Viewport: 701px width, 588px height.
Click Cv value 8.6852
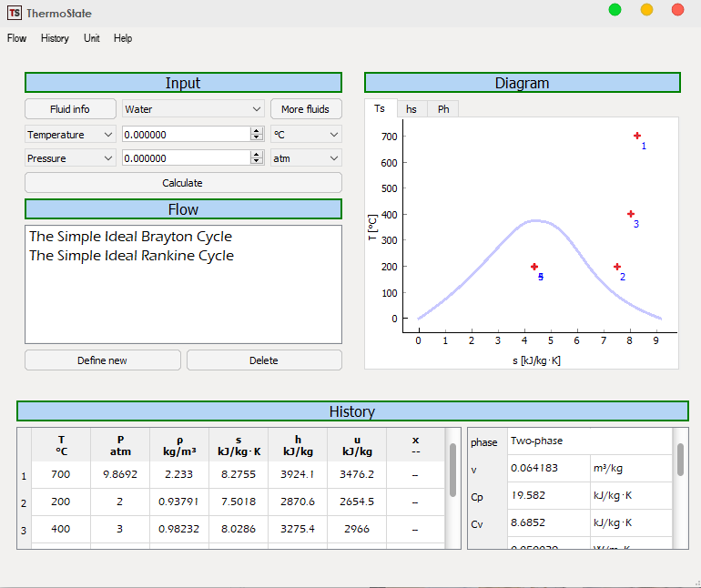(x=549, y=522)
